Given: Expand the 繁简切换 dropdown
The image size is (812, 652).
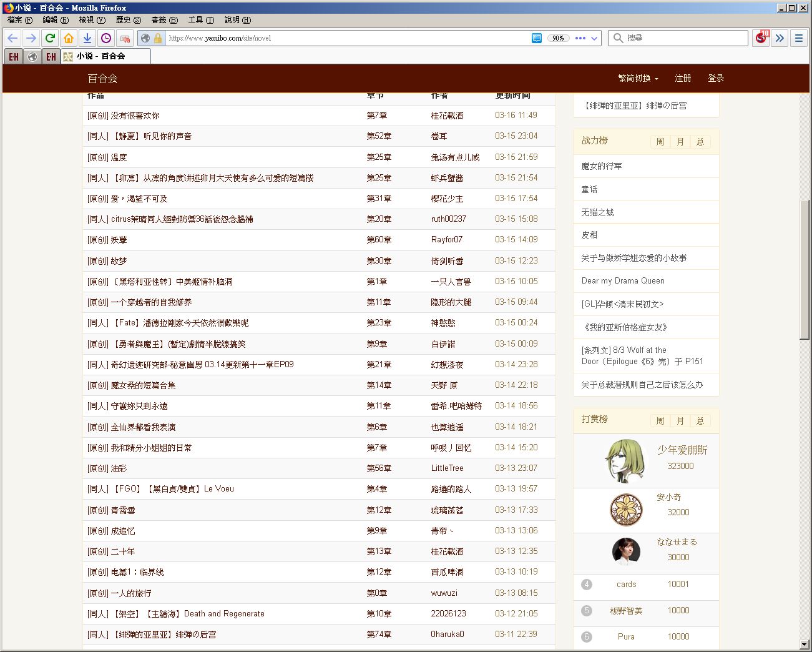Looking at the screenshot, I should [638, 78].
